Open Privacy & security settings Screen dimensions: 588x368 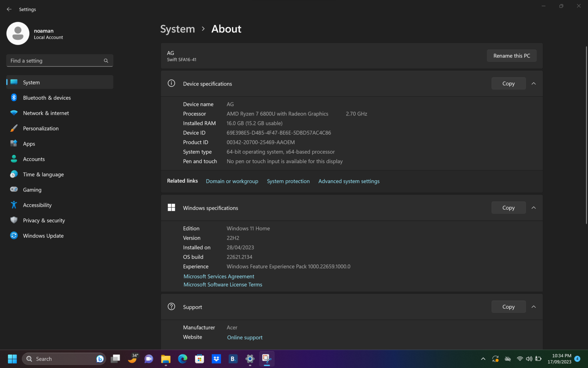coord(60,220)
